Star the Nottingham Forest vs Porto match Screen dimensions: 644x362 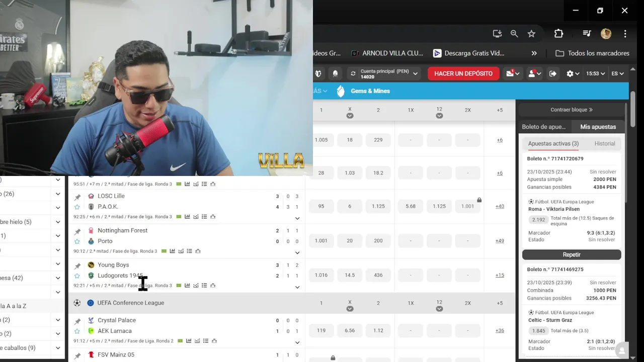(x=77, y=241)
